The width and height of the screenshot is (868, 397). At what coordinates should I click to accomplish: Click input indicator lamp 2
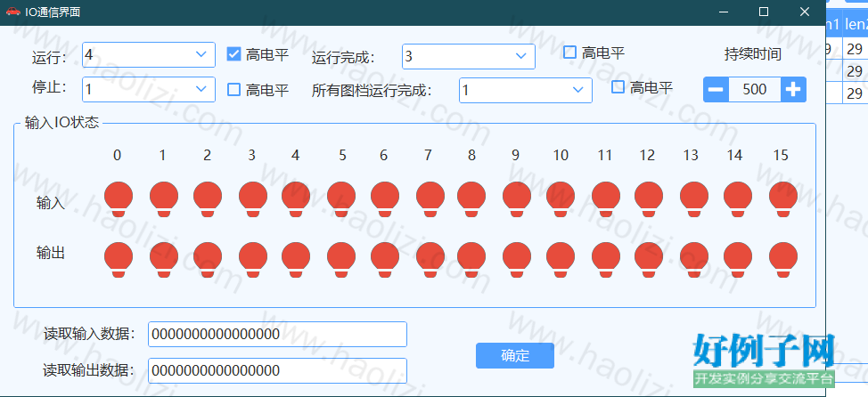(208, 199)
